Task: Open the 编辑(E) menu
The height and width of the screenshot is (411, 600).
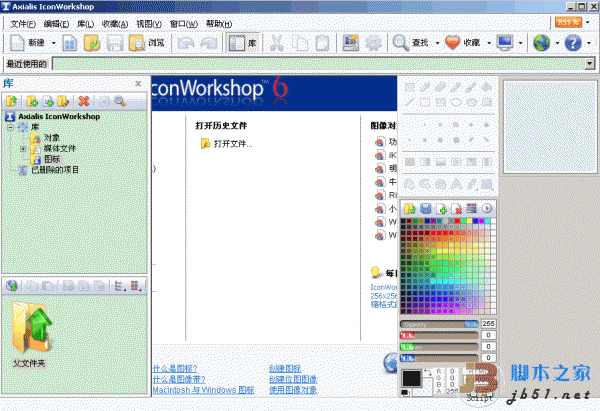Action: click(x=56, y=24)
